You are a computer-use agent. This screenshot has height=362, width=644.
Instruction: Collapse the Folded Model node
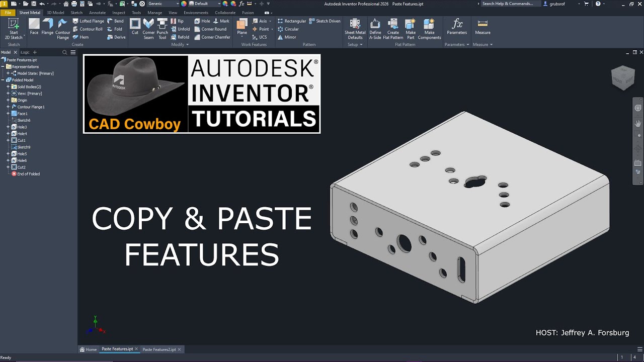3,80
